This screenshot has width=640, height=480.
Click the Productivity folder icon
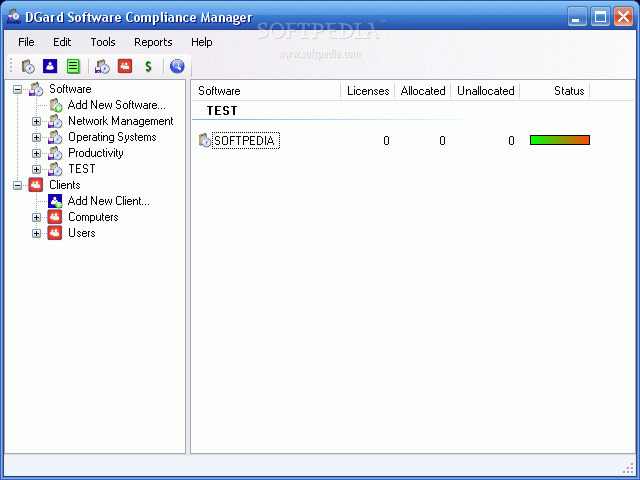tap(55, 153)
